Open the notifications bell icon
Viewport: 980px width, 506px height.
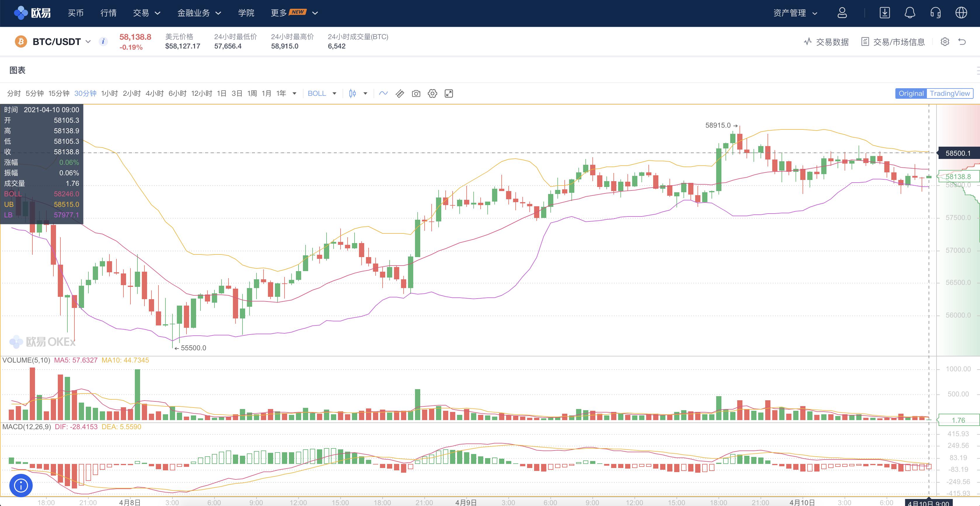tap(910, 13)
